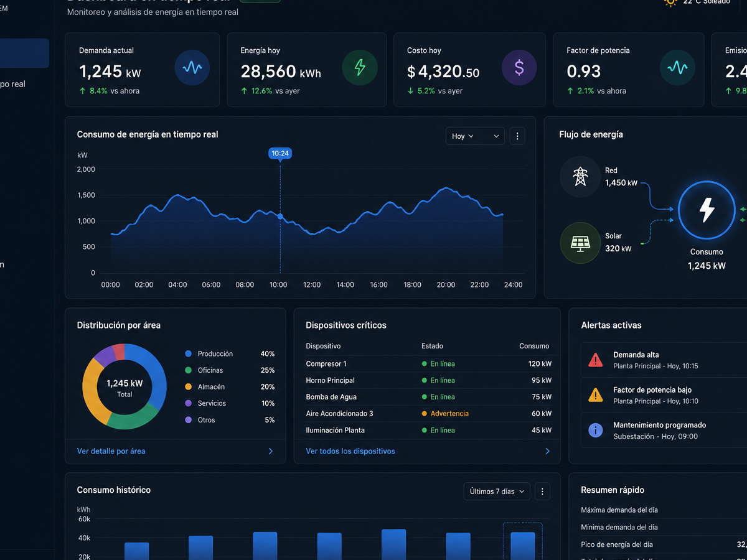This screenshot has height=560, width=747.
Task: Select the Aire Acondicionado 3 device row
Action: tap(428, 413)
